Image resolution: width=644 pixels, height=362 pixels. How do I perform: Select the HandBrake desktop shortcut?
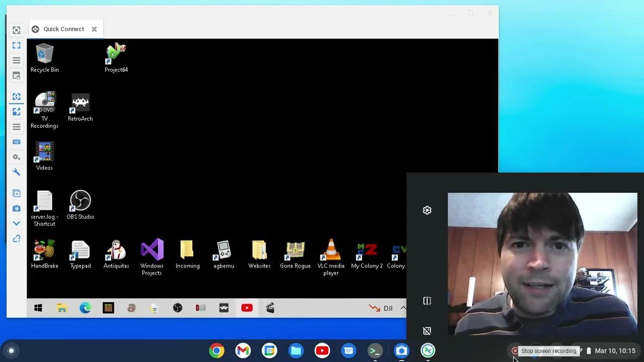pyautogui.click(x=44, y=254)
